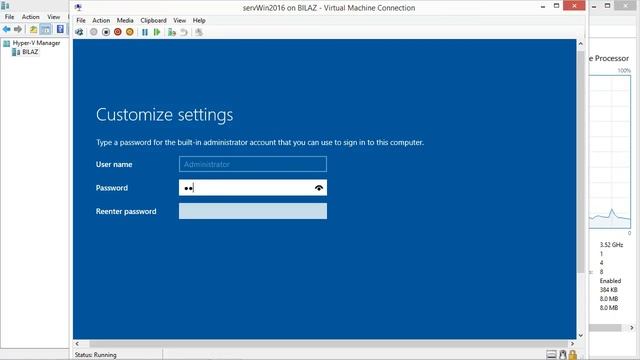Open File menu in VM Connection window
This screenshot has height=360, width=640.
81,20
